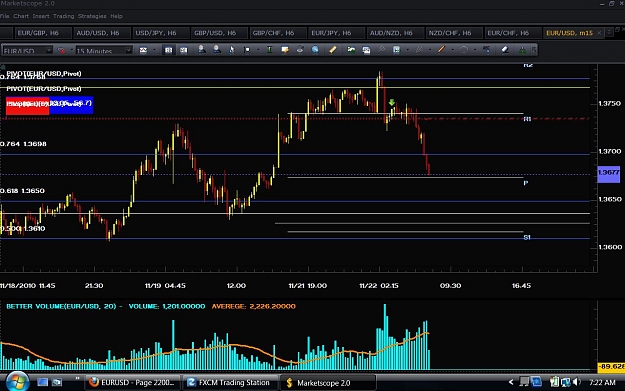Switch to the USD/JPY, H6 chart tab
This screenshot has height=391, width=625.
[x=160, y=33]
